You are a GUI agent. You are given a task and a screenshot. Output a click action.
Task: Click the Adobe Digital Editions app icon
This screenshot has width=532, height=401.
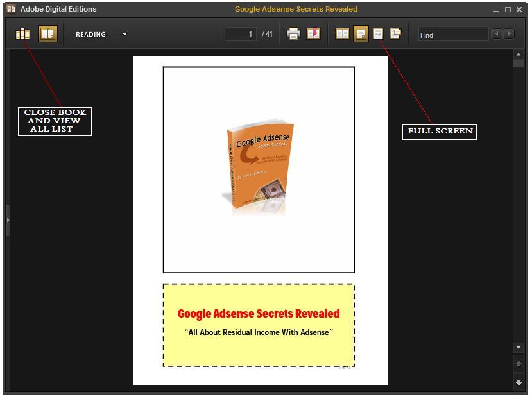click(x=11, y=9)
